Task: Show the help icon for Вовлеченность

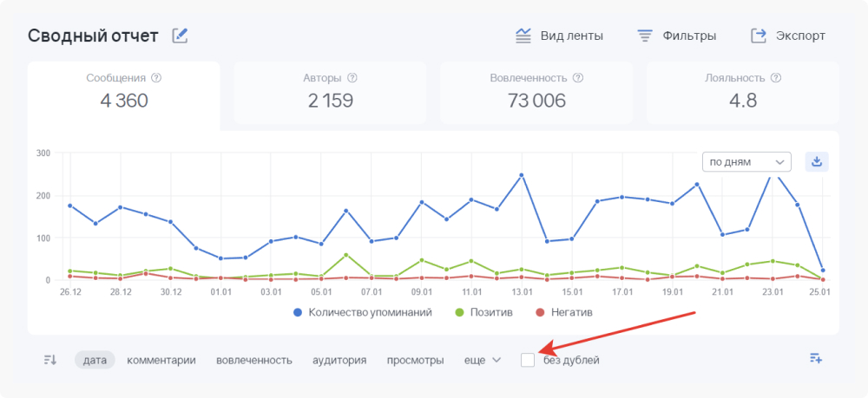Action: pos(578,78)
